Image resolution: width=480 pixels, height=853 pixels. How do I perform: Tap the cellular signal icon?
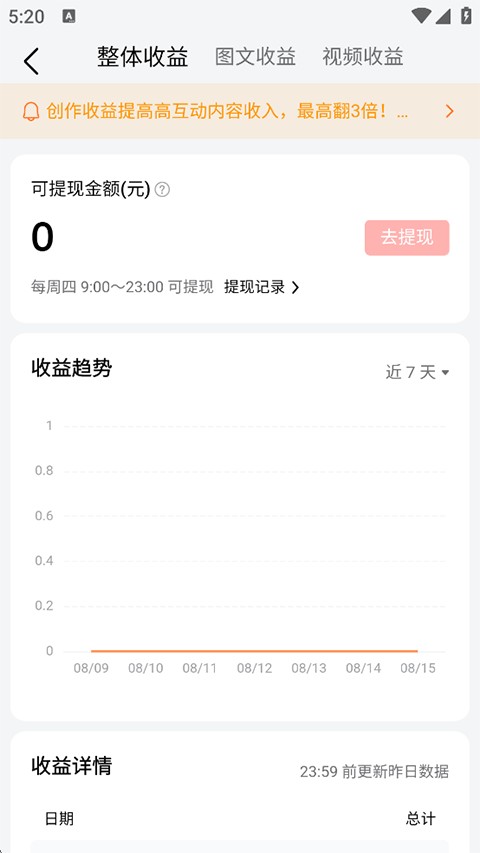tap(443, 16)
